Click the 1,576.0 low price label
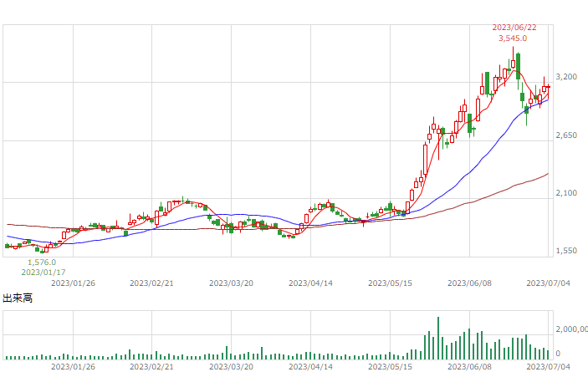This screenshot has height=372, width=588. [x=42, y=262]
